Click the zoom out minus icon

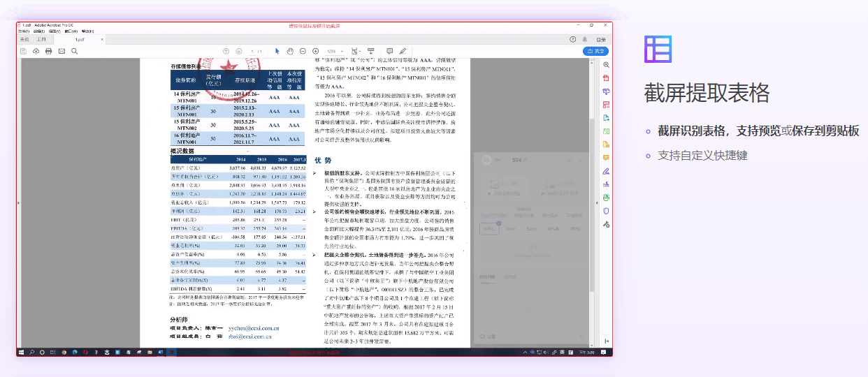click(303, 51)
